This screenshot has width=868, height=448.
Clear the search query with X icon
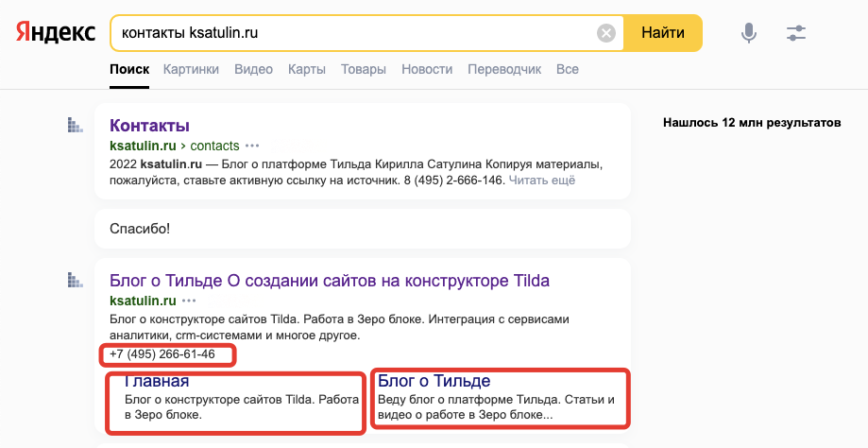[x=606, y=33]
